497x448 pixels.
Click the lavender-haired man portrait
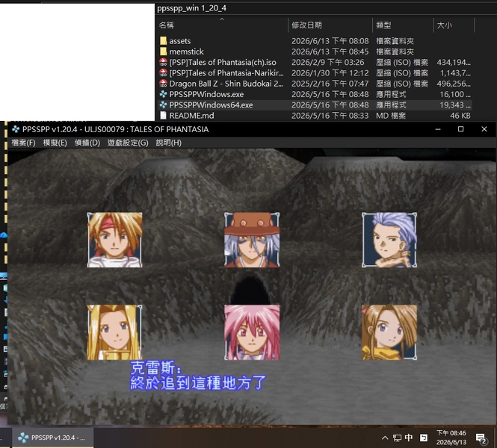[389, 240]
